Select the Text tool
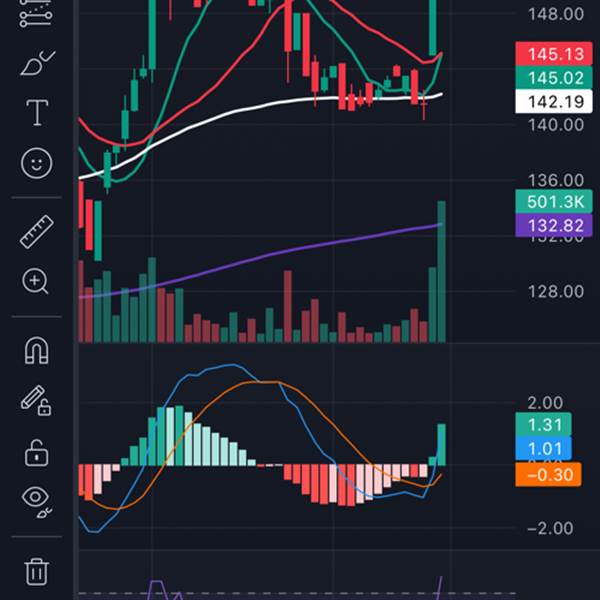Viewport: 600px width, 600px height. click(x=37, y=112)
